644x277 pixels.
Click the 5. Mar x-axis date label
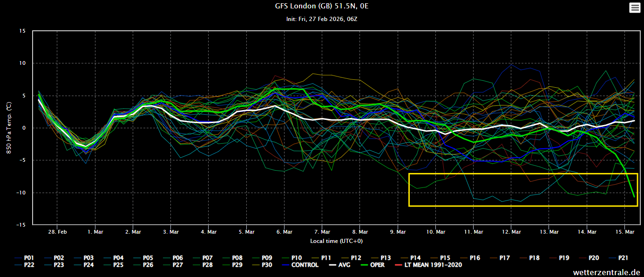pyautogui.click(x=247, y=232)
